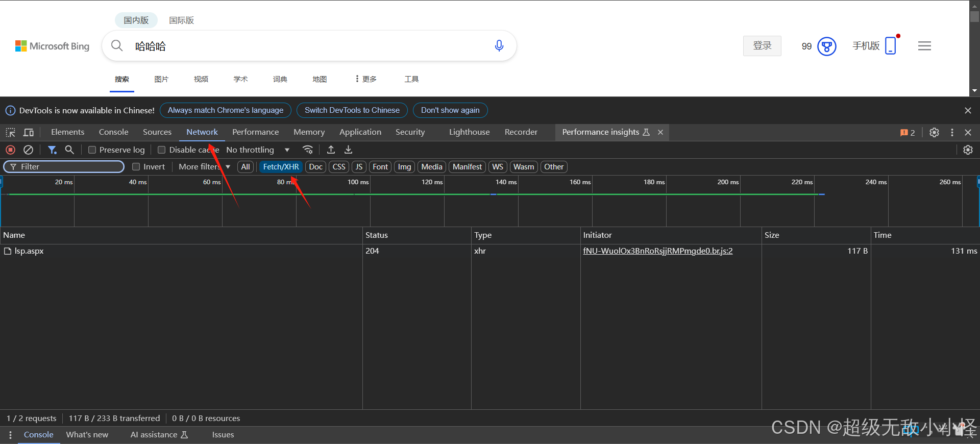Click Don't show again button
Viewport: 980px width, 444px height.
pos(450,110)
